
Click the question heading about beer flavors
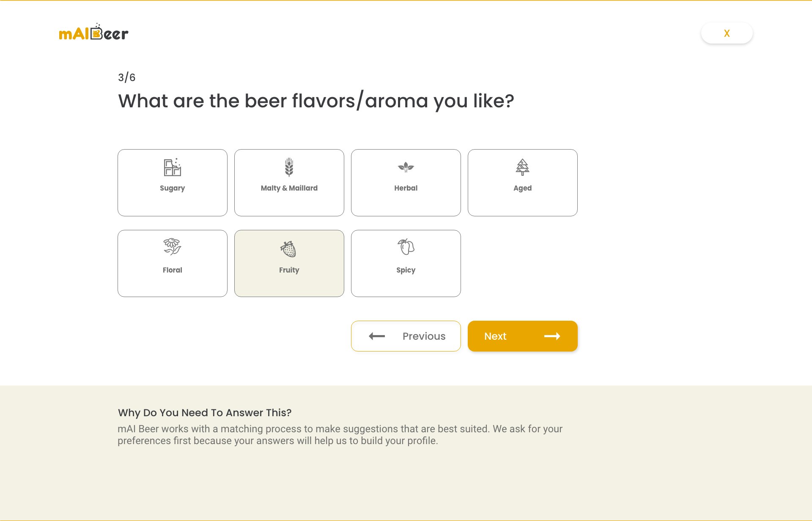(316, 101)
